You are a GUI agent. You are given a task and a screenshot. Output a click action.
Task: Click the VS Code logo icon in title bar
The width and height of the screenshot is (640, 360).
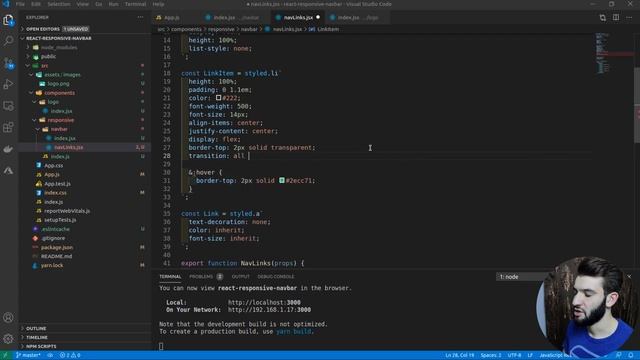[6, 4]
